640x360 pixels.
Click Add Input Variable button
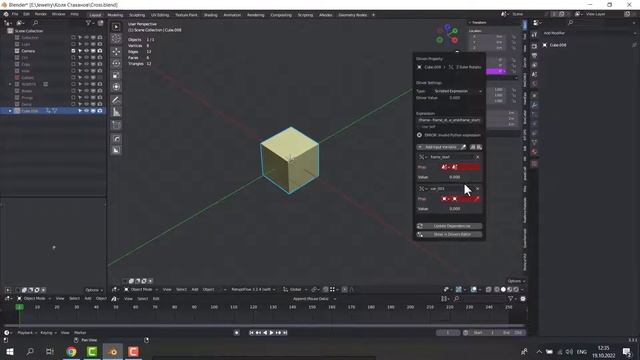[437, 147]
